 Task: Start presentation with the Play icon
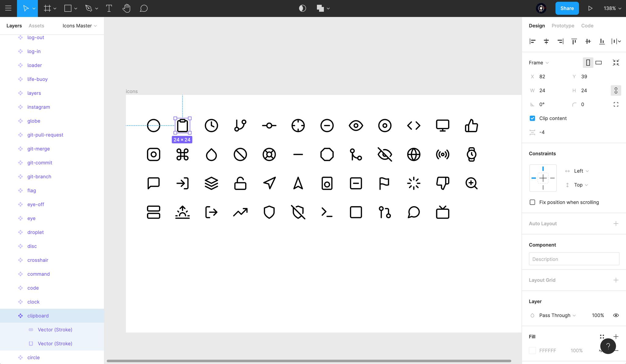pyautogui.click(x=590, y=8)
